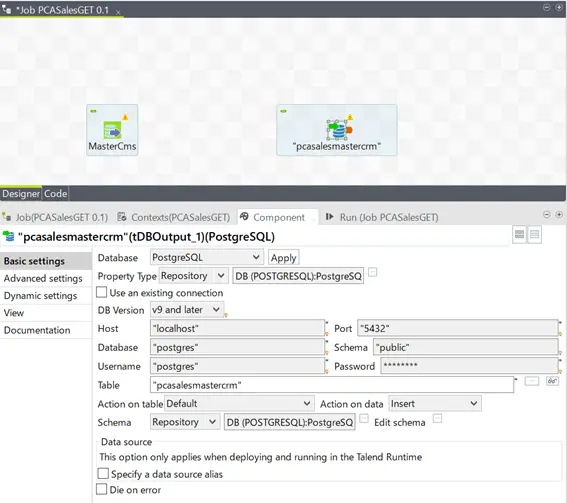Toggle Specify a data source alias
The height and width of the screenshot is (503, 567).
(103, 473)
